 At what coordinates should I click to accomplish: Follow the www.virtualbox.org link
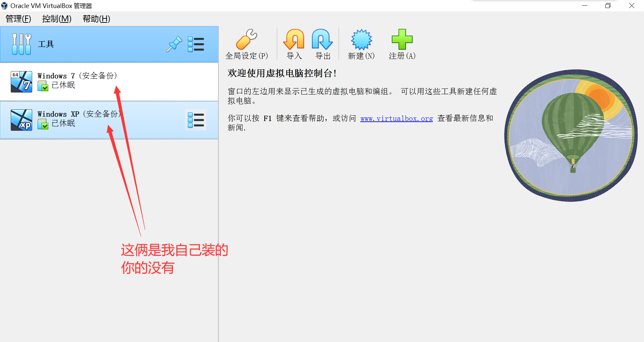point(396,118)
